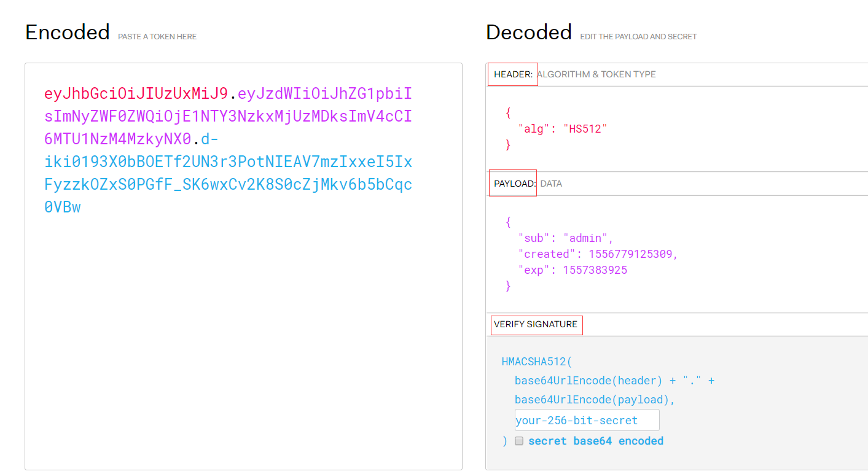Click the Decoded heading

tap(528, 32)
